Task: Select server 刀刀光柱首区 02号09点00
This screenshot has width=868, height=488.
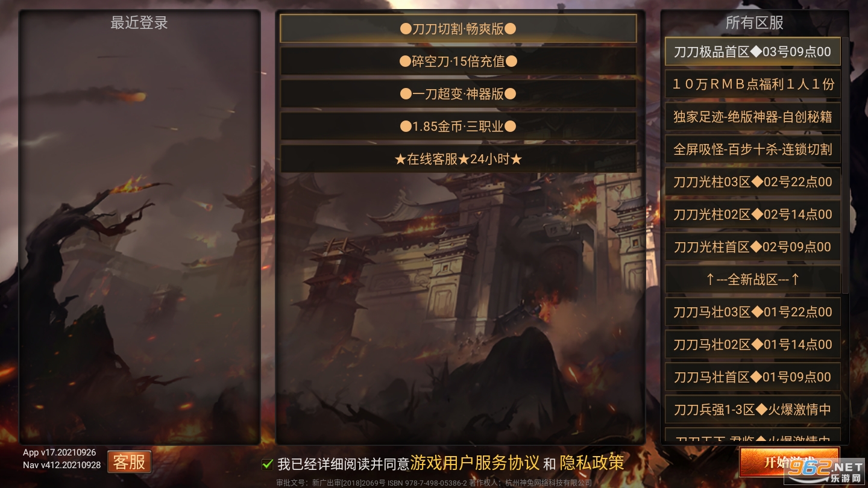Action: (752, 246)
